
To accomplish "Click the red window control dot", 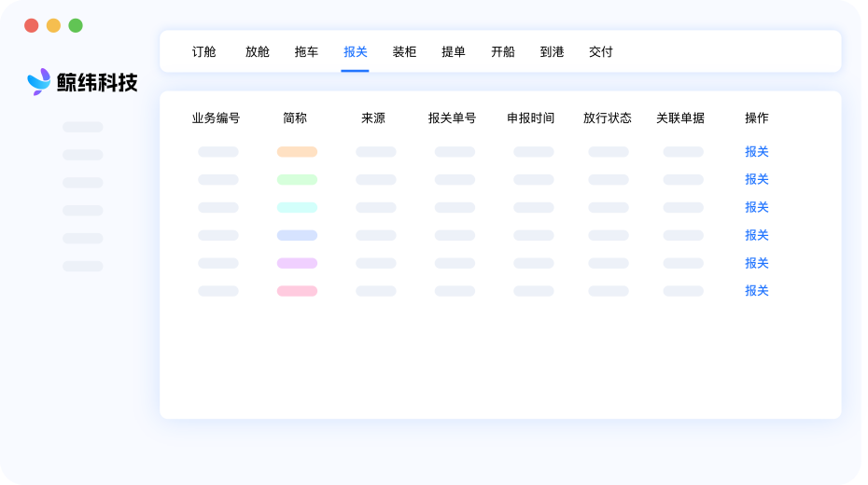I will [x=32, y=25].
